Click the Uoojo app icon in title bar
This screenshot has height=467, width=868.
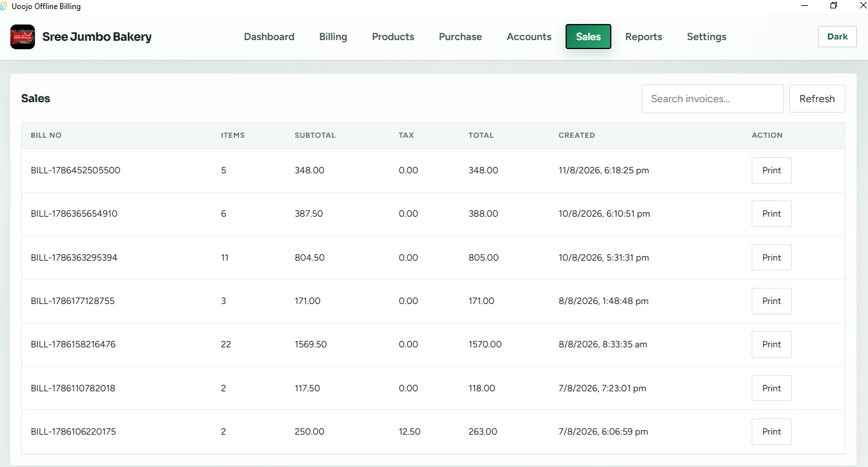pos(3,6)
